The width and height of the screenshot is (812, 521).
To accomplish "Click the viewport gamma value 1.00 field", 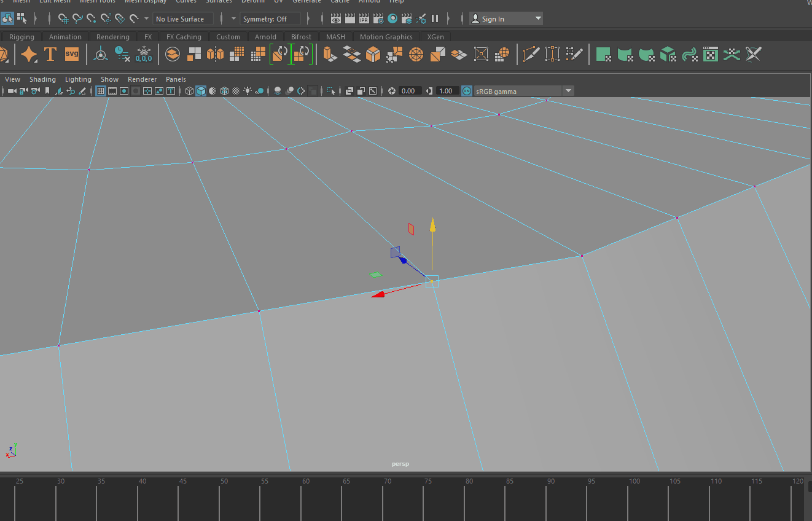I will (x=447, y=91).
